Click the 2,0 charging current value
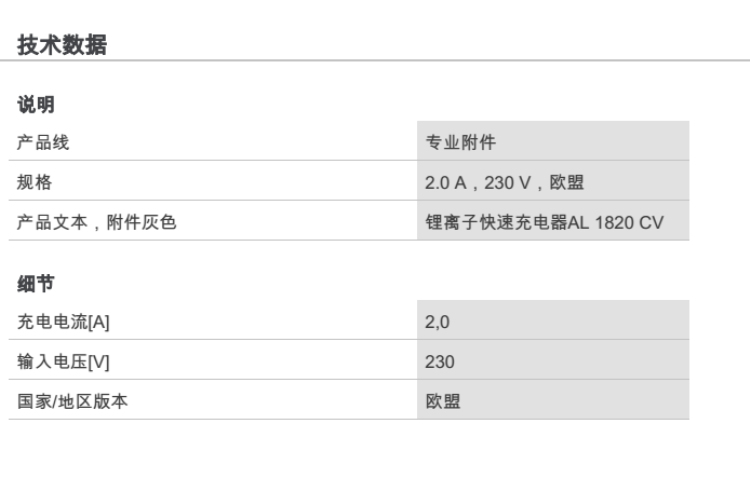The image size is (750, 491). pos(438,322)
